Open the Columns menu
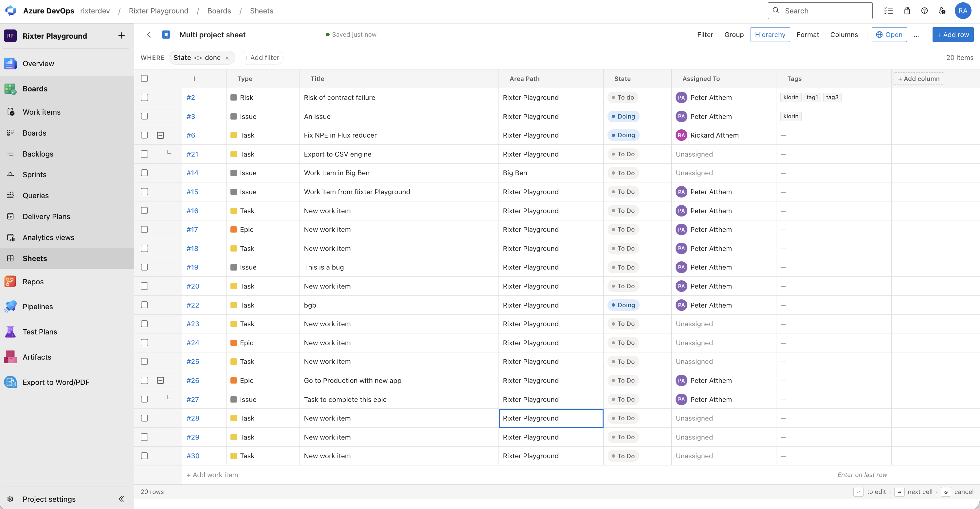Screen dimensions: 980x509 [x=844, y=35]
